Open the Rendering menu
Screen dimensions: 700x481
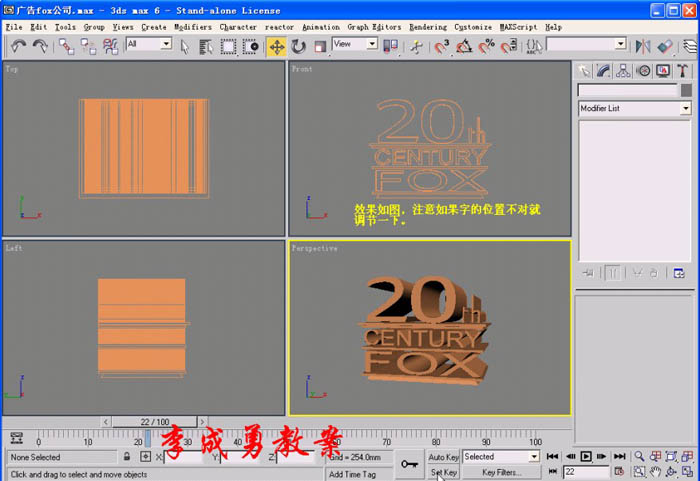[x=428, y=27]
